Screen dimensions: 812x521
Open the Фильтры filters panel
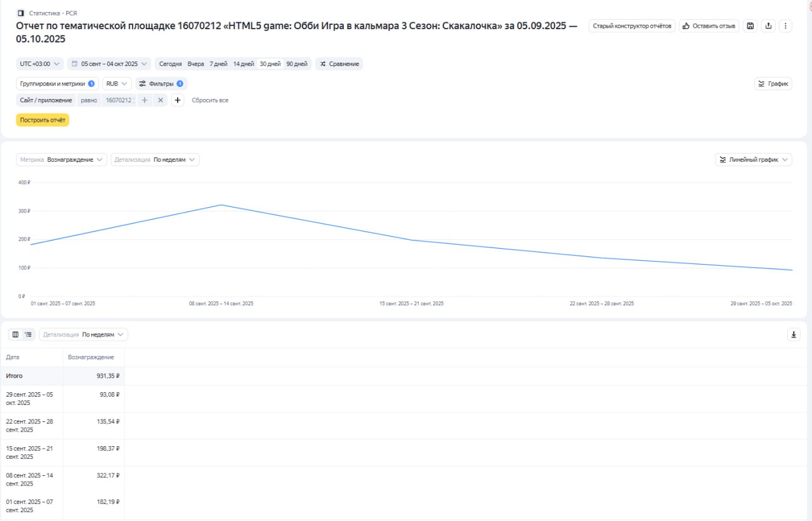pos(161,84)
